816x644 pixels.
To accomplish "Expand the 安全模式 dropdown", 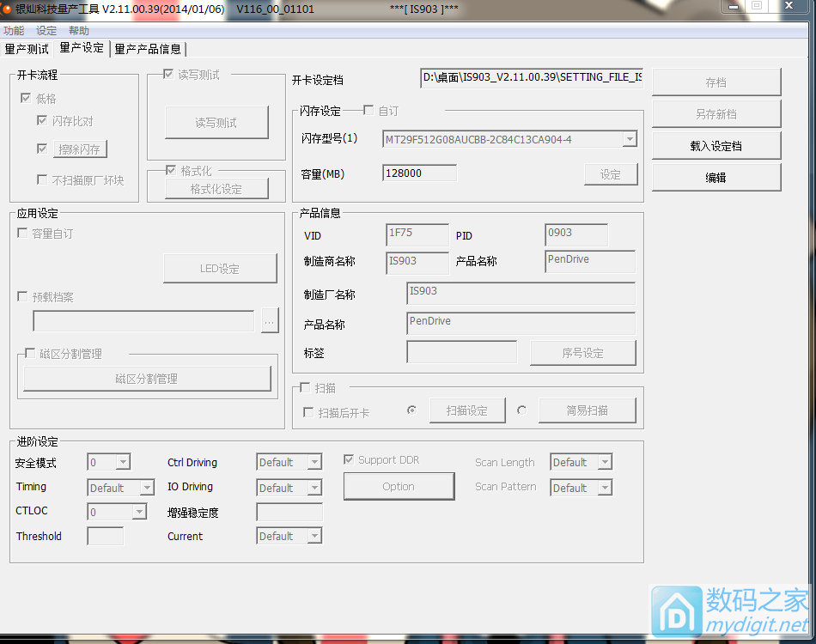I will pos(124,462).
